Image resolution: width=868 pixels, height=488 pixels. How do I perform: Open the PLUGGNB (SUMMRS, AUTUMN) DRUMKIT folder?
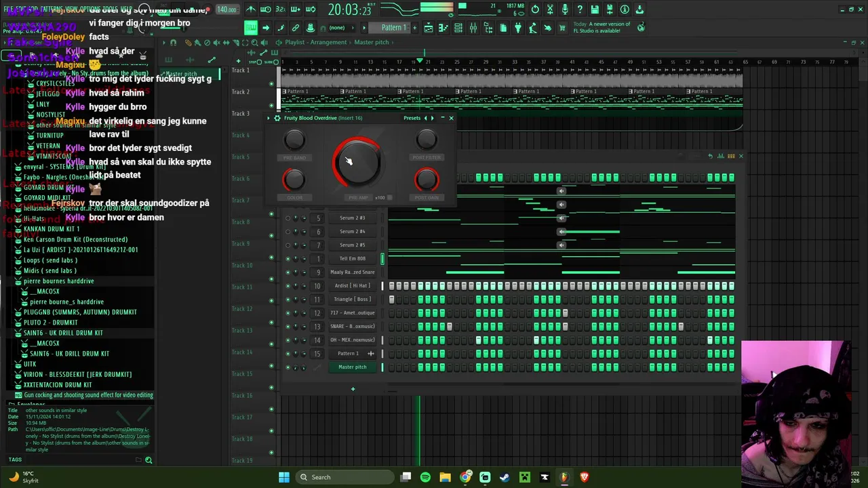pyautogui.click(x=80, y=312)
